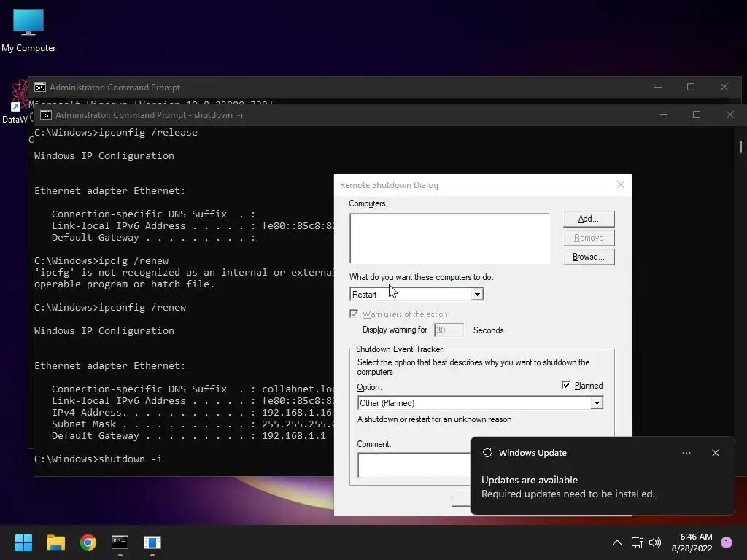Viewport: 747px width, 560px height.
Task: Maximize the shutdown -i Command Prompt window
Action: (697, 114)
